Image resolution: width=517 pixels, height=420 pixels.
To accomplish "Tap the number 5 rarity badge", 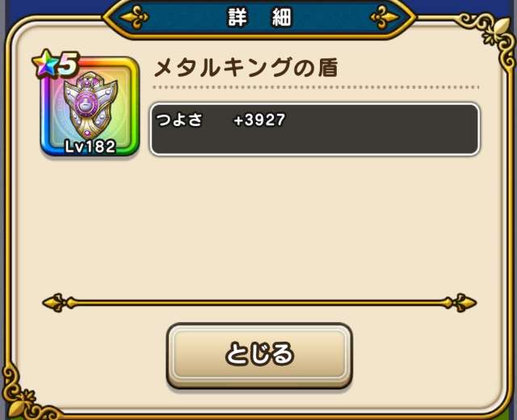I will [x=68, y=63].
